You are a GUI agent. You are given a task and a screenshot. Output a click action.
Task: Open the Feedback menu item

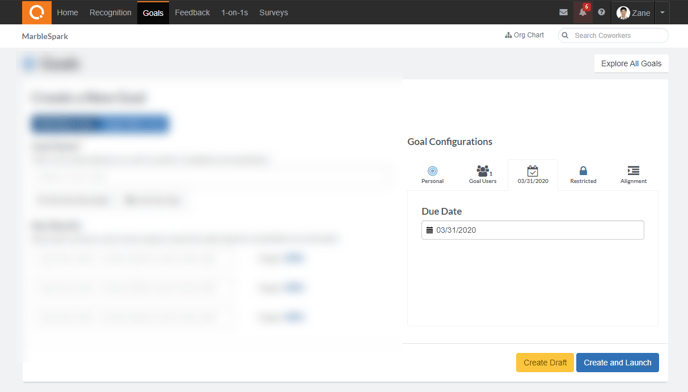pyautogui.click(x=192, y=12)
